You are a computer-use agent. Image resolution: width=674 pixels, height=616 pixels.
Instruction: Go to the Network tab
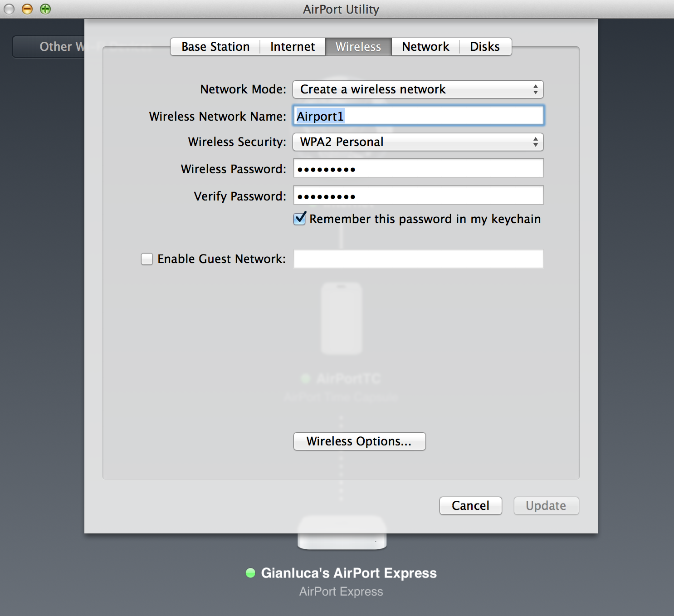pyautogui.click(x=425, y=47)
